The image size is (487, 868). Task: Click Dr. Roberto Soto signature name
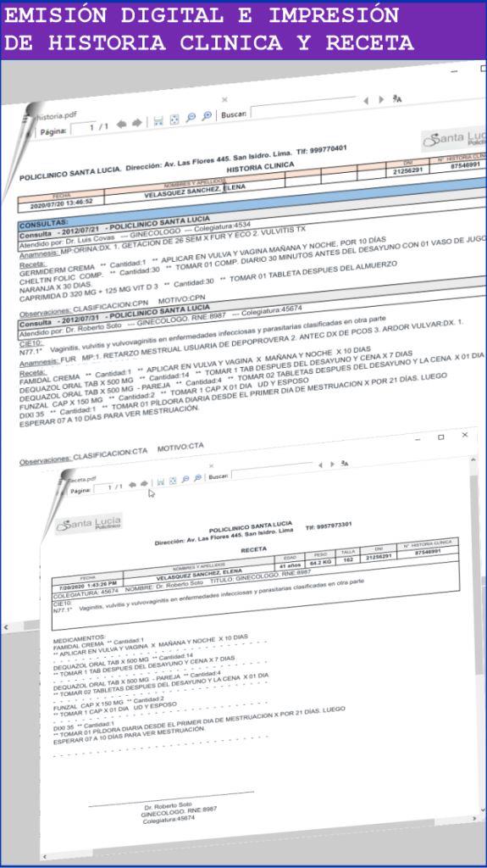(169, 805)
